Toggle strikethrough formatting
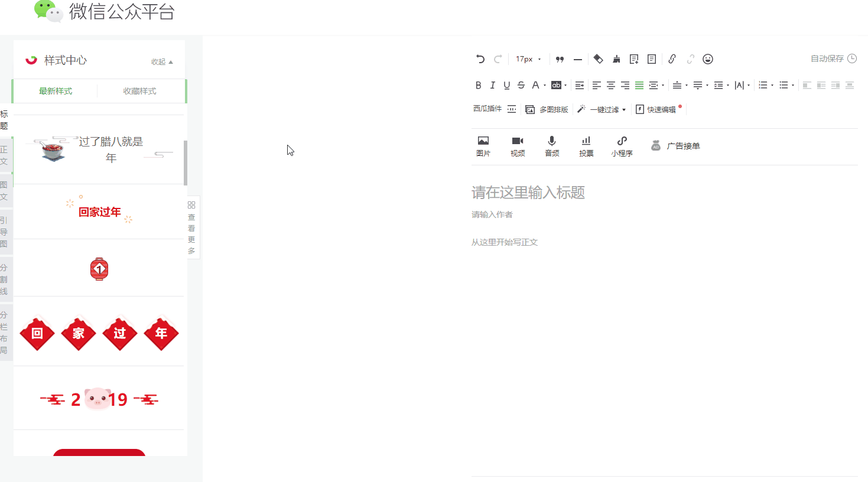This screenshot has height=482, width=868. click(521, 86)
